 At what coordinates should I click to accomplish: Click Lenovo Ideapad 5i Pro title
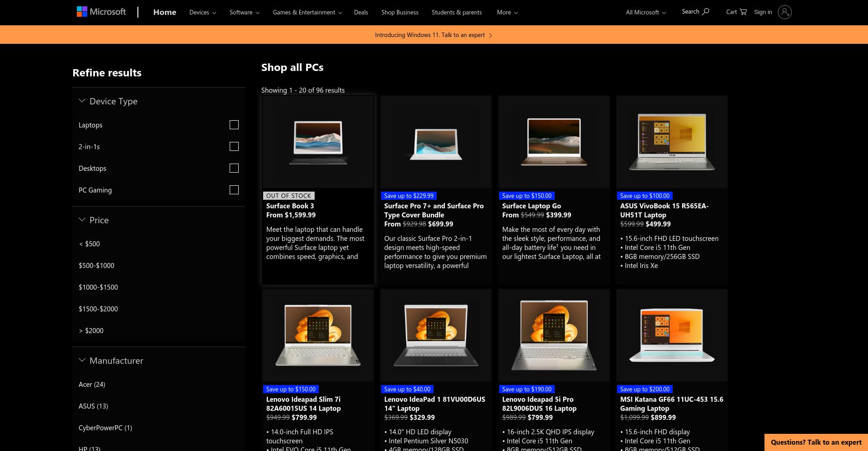coord(539,404)
